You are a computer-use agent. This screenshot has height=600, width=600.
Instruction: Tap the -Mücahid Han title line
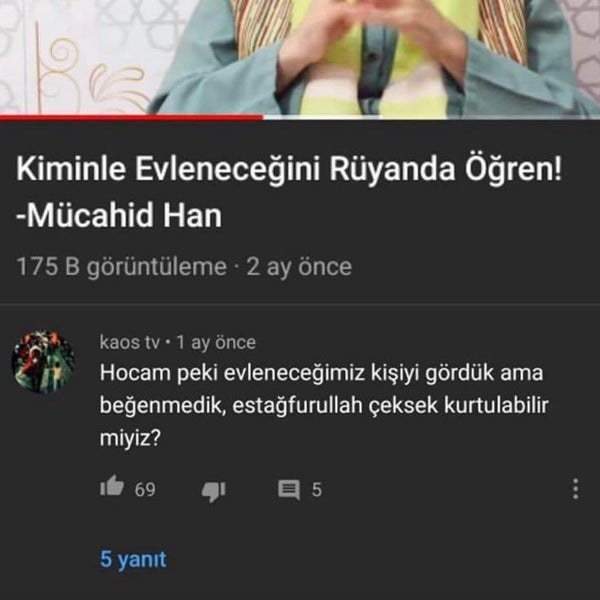click(119, 215)
